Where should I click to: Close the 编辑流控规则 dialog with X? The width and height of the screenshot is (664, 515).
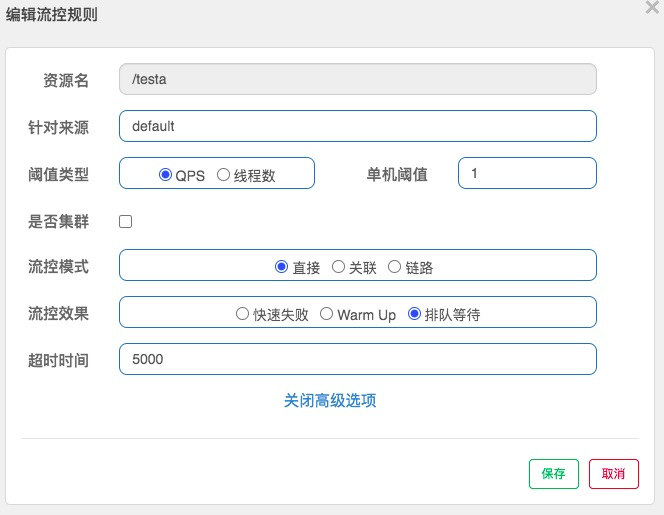coord(653,7)
